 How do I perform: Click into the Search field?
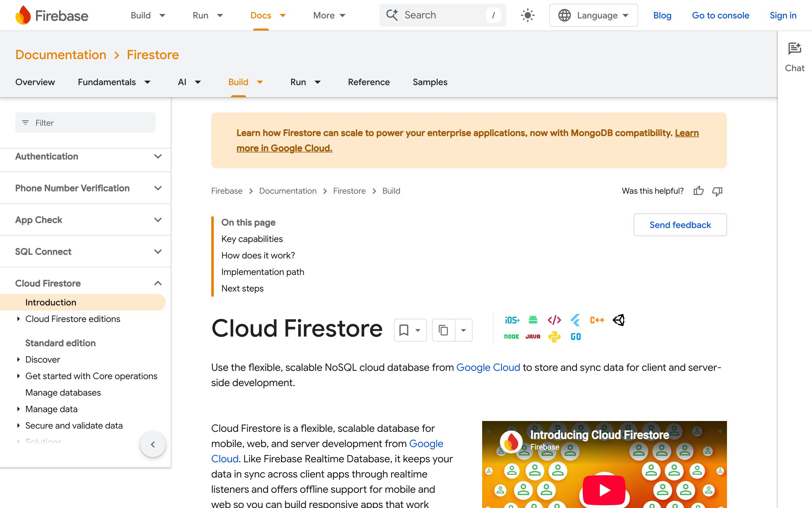[x=442, y=16]
